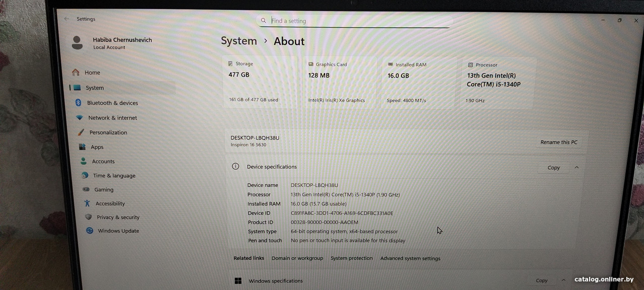
Task: Open the Storage 477 GB card
Action: pyautogui.click(x=261, y=82)
